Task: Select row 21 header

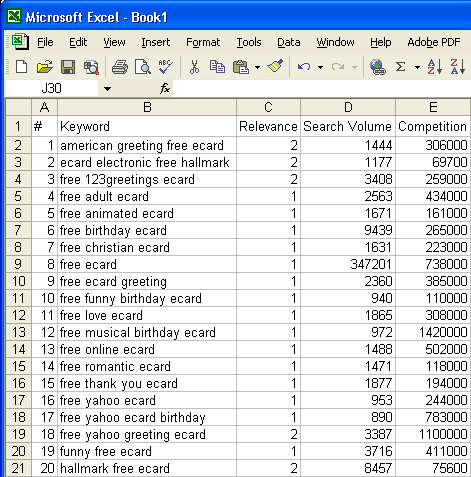Action: (x=19, y=468)
